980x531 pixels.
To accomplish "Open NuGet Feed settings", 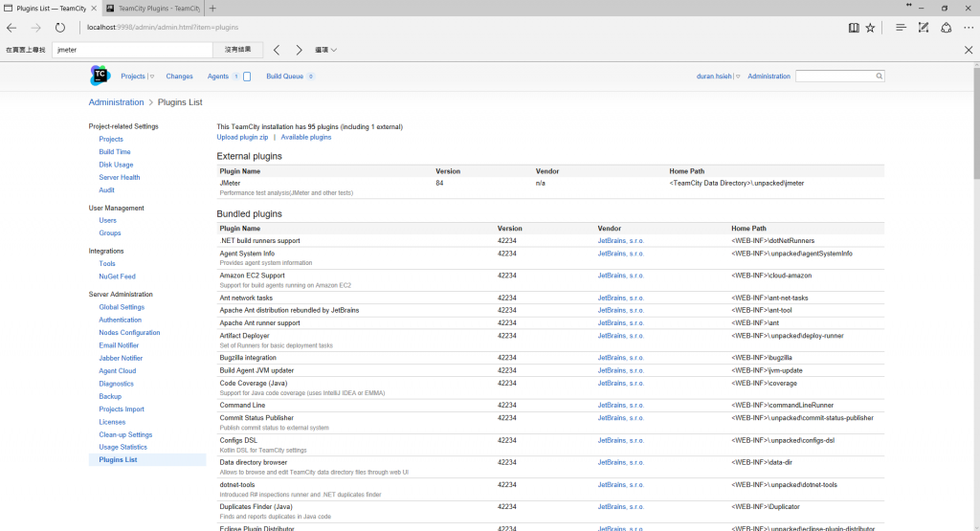I will pos(117,277).
